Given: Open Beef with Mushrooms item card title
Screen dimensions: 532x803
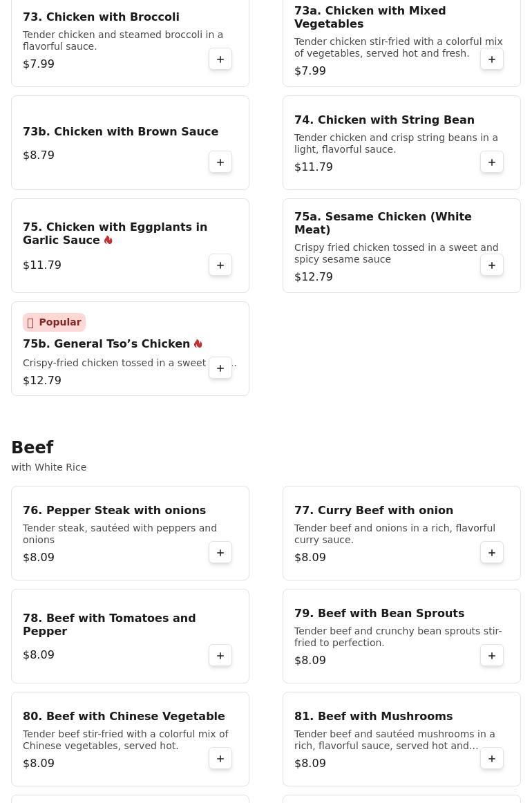Looking at the screenshot, I should (373, 716).
